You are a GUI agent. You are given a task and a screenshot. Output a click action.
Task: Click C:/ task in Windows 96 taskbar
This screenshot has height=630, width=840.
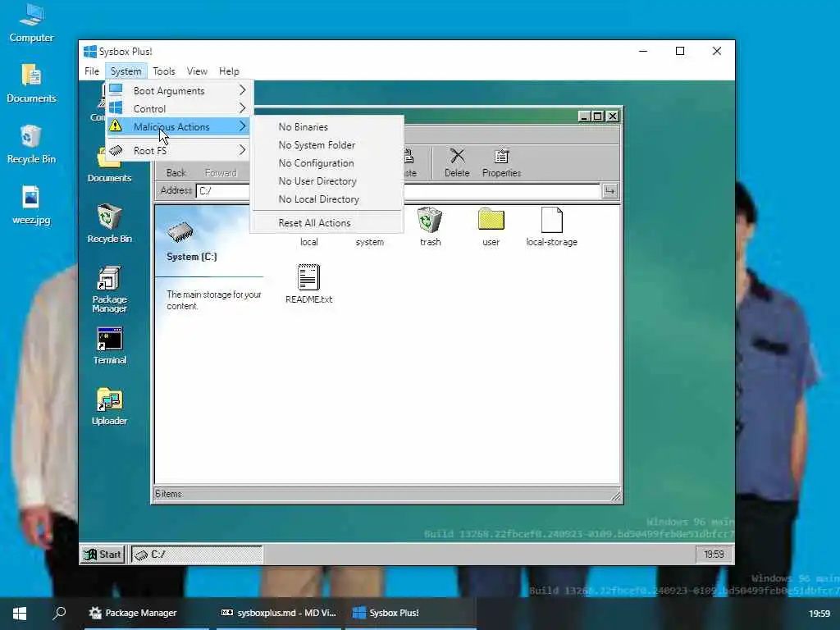point(197,555)
